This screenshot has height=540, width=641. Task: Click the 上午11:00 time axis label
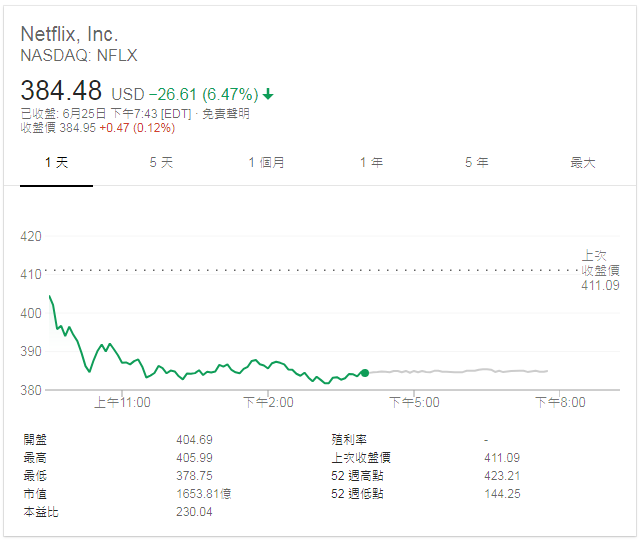click(122, 403)
